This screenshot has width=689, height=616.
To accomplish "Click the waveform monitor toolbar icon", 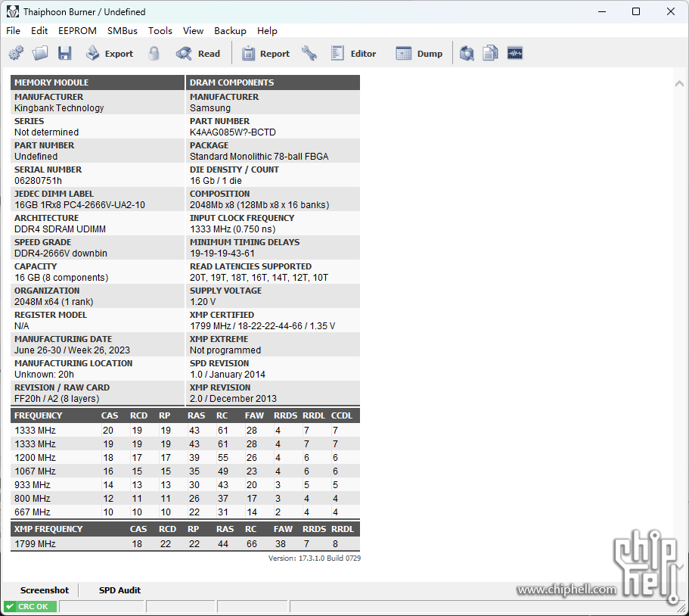I will pos(515,54).
